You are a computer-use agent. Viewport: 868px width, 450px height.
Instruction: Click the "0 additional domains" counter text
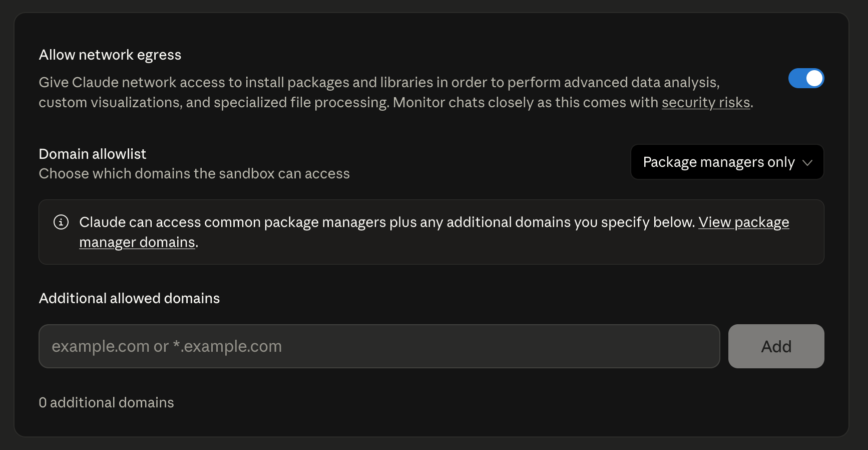(106, 402)
